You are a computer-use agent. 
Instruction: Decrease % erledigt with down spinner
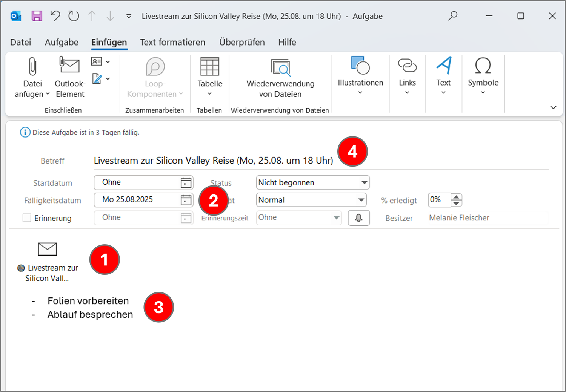(456, 204)
